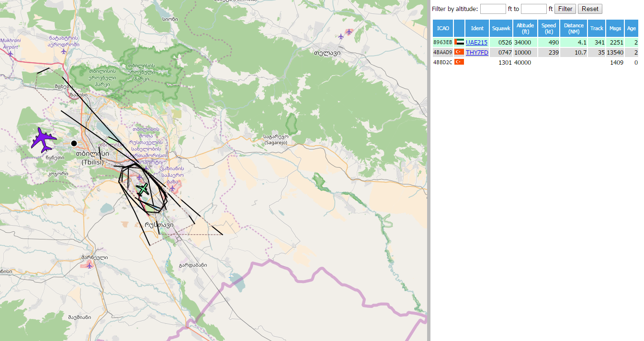Click the flag column header cell

pos(459,28)
